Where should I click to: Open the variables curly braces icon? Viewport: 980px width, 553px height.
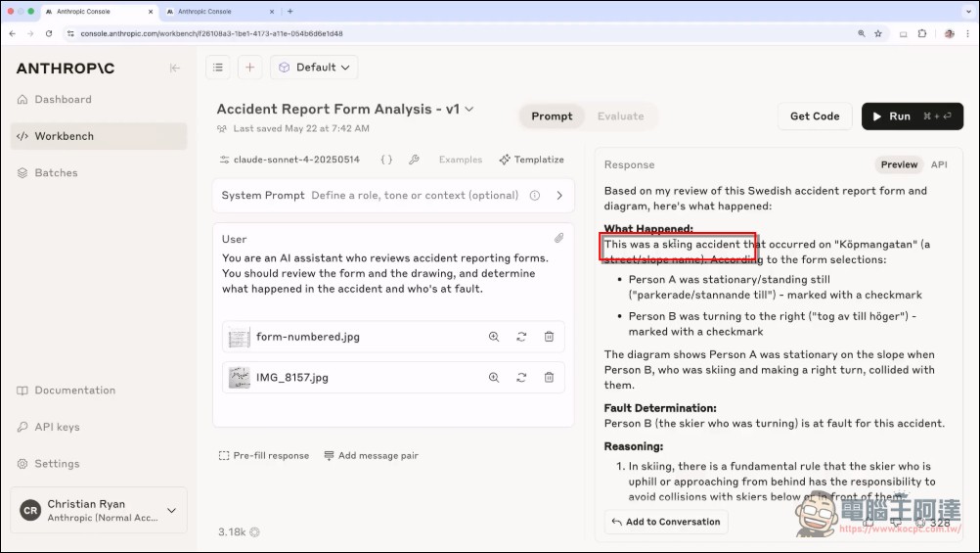click(x=386, y=160)
